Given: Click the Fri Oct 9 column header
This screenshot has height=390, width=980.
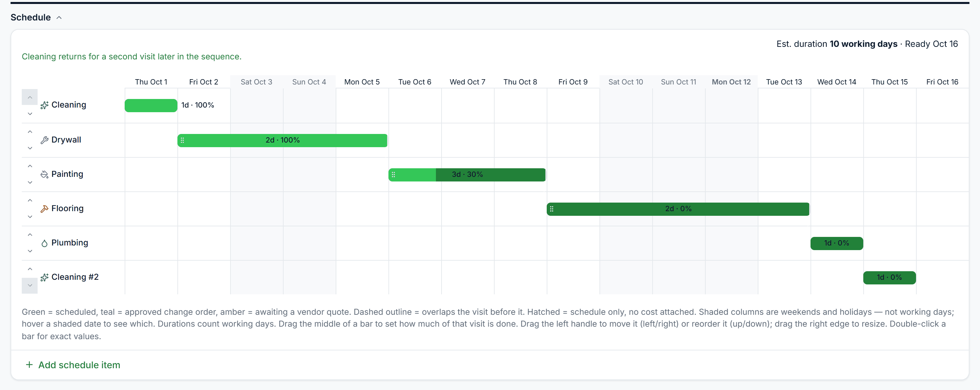Looking at the screenshot, I should [573, 82].
